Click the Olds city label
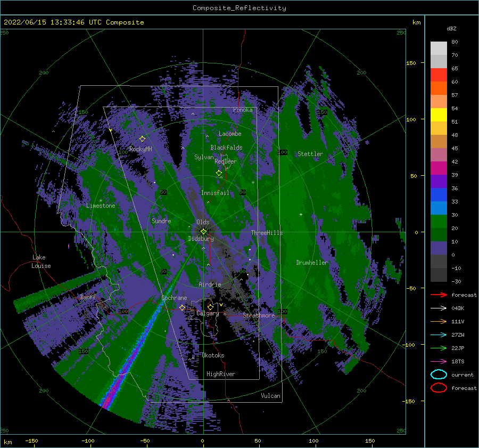The height and width of the screenshot is (448, 479). coord(203,222)
